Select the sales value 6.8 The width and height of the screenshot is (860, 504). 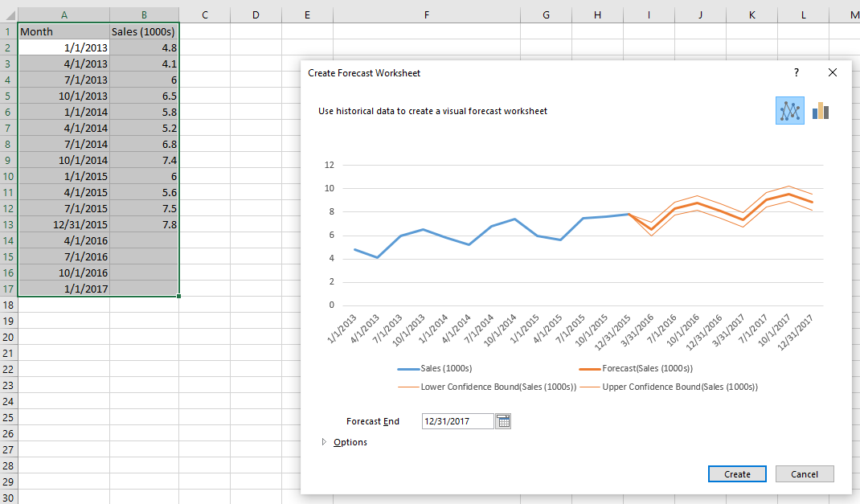coord(144,144)
